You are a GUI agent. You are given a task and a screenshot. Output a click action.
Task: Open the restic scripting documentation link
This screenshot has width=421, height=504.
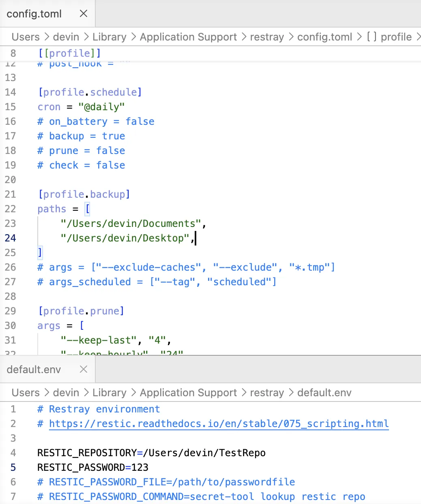pyautogui.click(x=219, y=424)
